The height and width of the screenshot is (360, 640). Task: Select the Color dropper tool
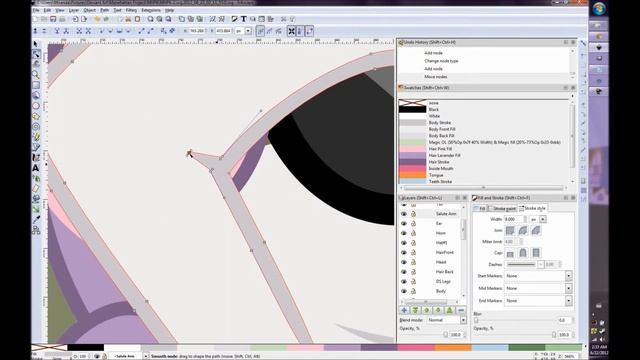tap(36, 220)
